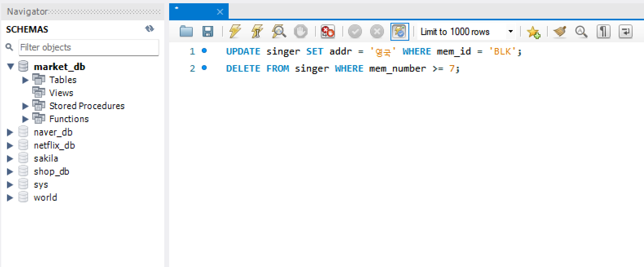The image size is (644, 267).
Task: Collapse the market_db schema
Action: click(11, 66)
